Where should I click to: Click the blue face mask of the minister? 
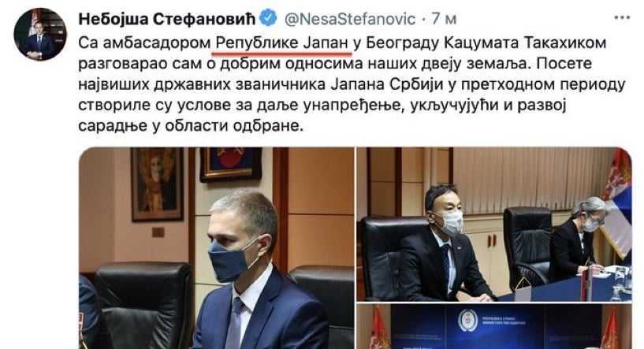click(x=230, y=259)
